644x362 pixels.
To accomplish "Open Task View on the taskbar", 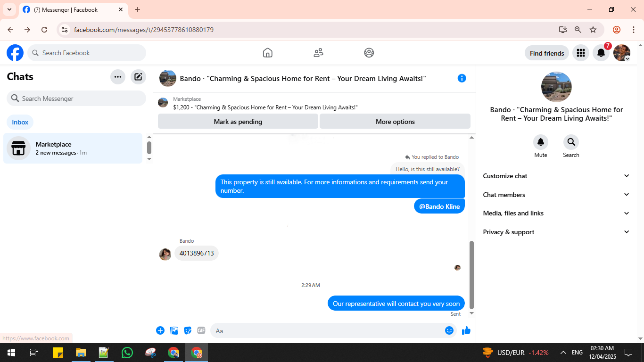I will tap(33, 353).
